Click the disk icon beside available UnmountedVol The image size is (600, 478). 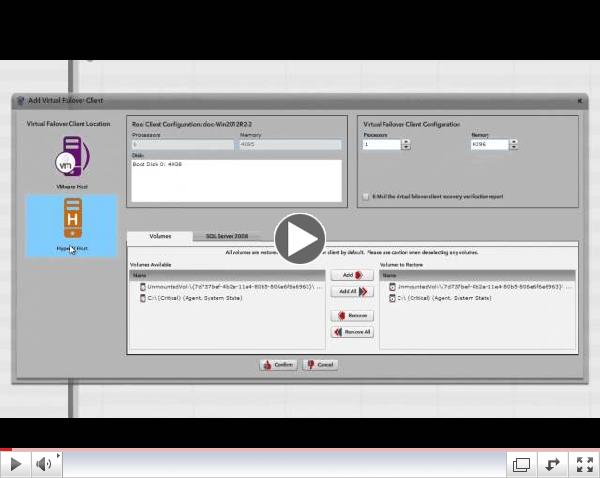pos(143,287)
